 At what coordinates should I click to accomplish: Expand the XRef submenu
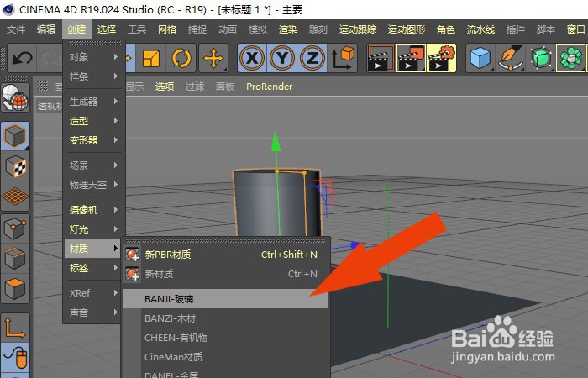coord(94,293)
